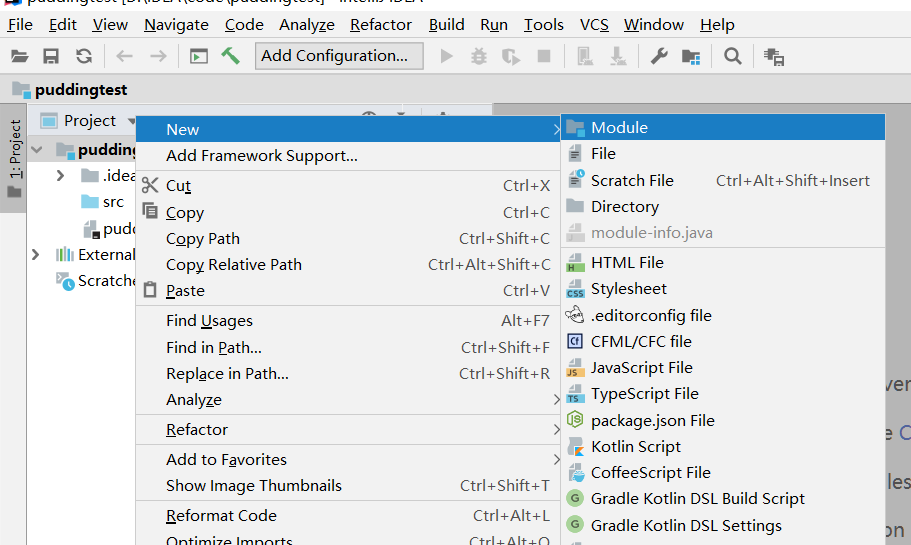Click the Copy icon in context menu
911x545 pixels.
[150, 211]
